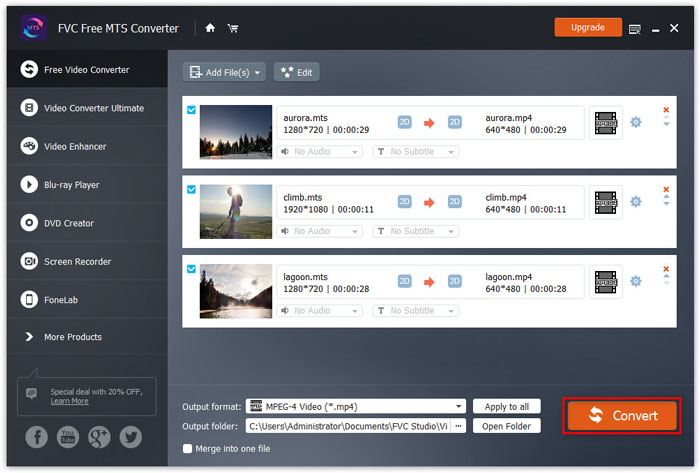Open No Subtitle dropdown for aurora.mts
Screen dimensions: 700x473
[416, 152]
